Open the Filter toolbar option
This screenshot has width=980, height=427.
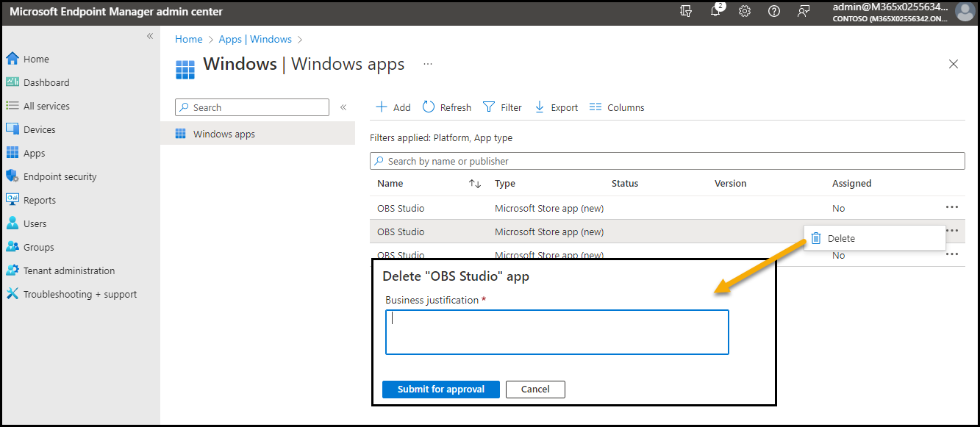[x=502, y=107]
